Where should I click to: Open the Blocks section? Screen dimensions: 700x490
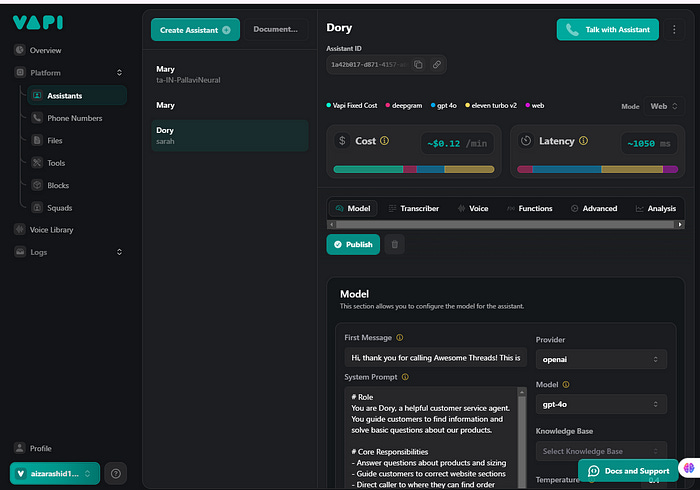coord(58,185)
